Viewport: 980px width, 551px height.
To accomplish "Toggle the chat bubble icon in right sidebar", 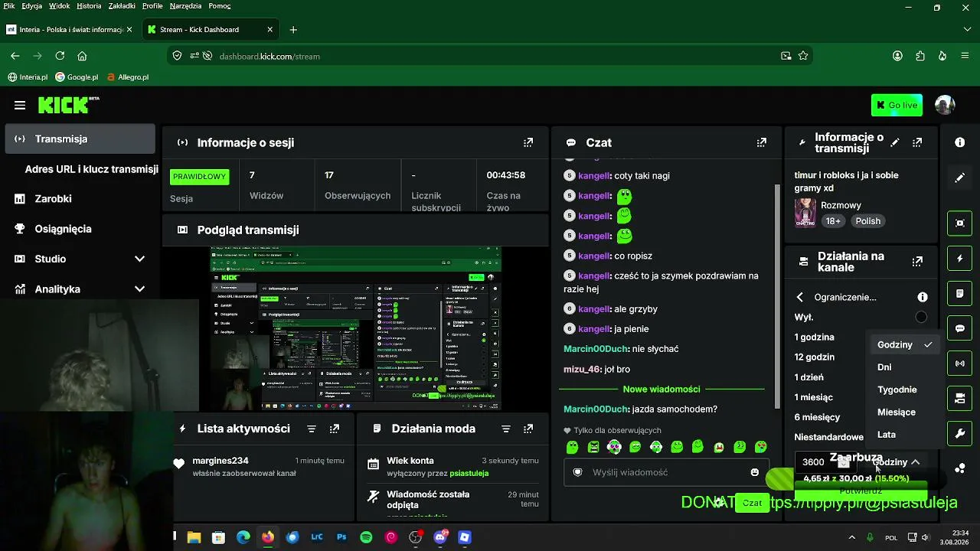I will tap(960, 329).
